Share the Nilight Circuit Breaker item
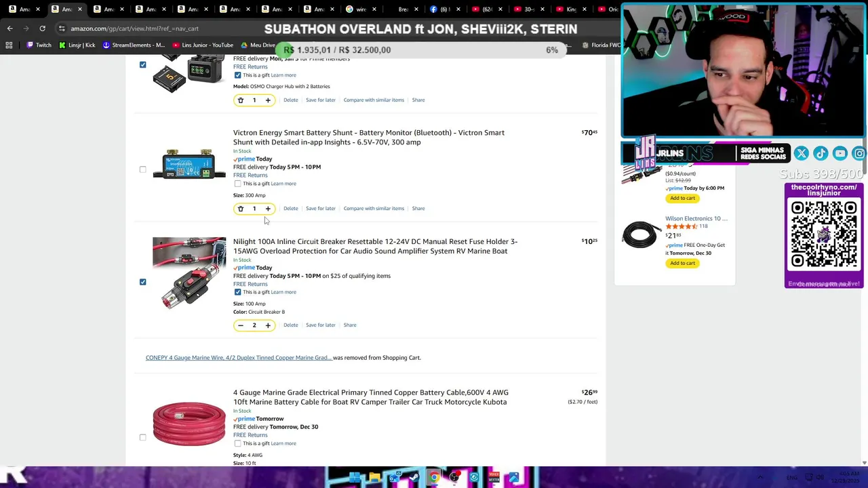868x488 pixels. click(350, 325)
